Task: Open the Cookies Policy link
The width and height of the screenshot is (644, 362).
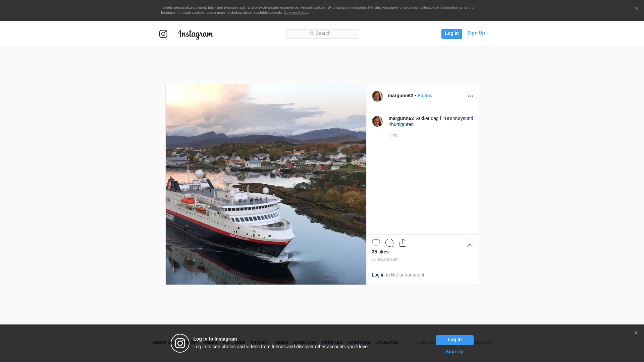Action: [x=296, y=12]
